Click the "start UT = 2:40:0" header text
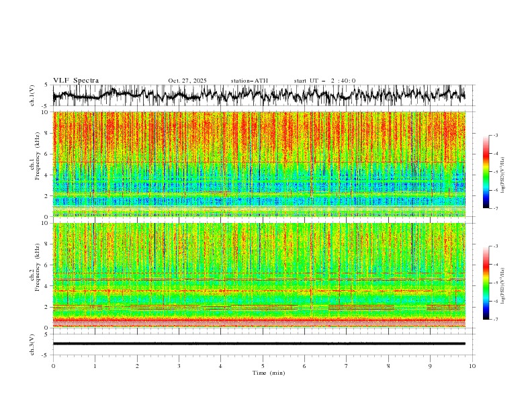 click(324, 81)
